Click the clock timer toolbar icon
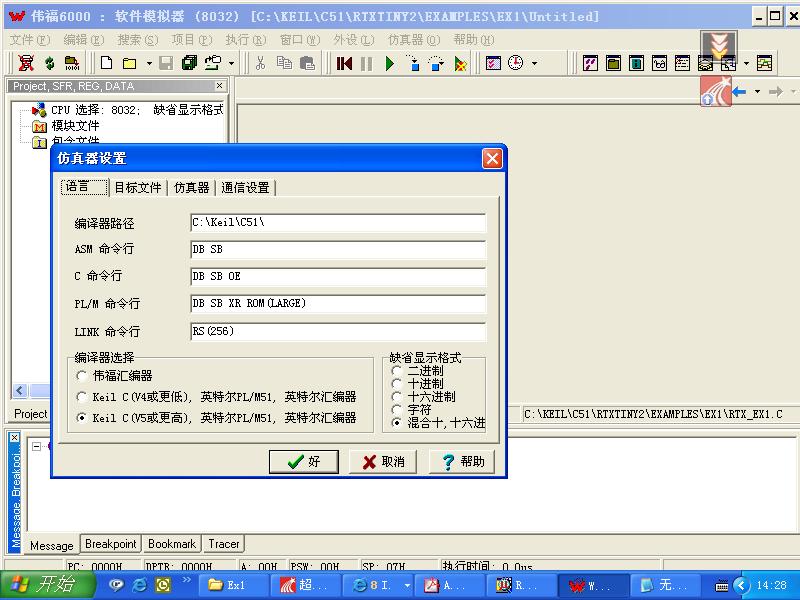 pos(516,63)
